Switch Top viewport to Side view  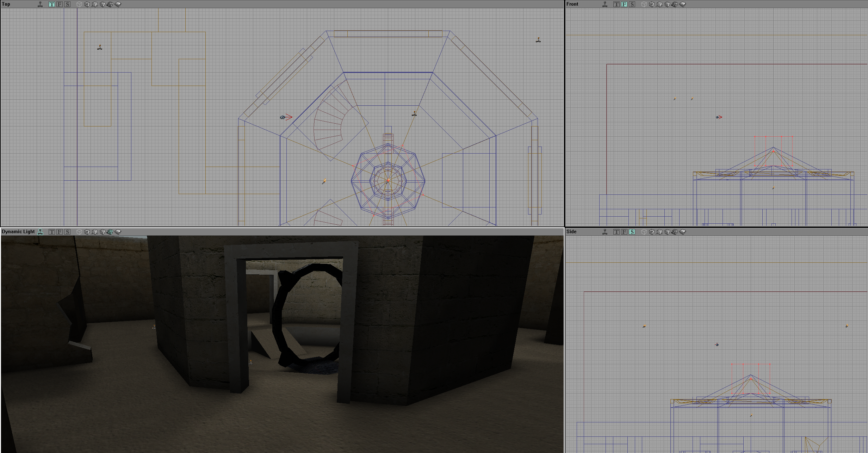coord(67,4)
